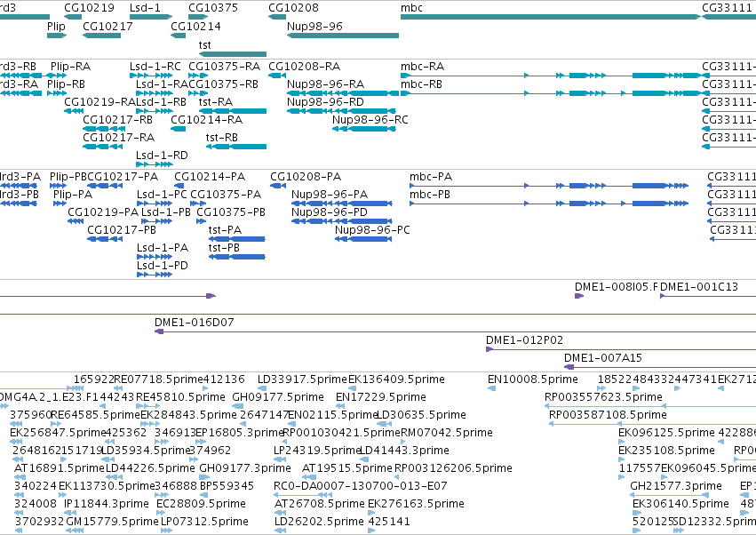
Task: Click the tst-PB protein label
Action: 224,248
